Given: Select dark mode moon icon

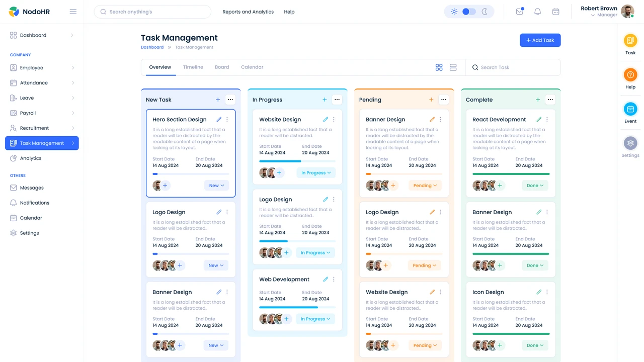Looking at the screenshot, I should click(x=485, y=12).
